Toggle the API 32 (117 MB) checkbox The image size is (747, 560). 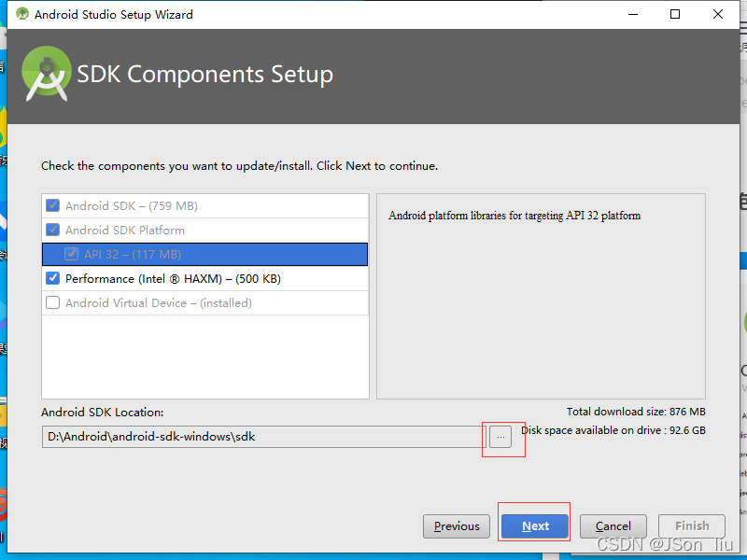click(x=72, y=254)
